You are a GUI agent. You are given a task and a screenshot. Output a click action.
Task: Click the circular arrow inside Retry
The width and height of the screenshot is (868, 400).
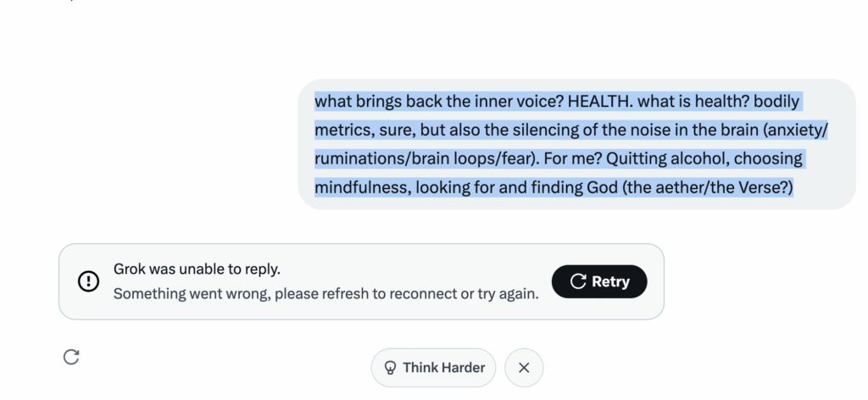click(578, 281)
